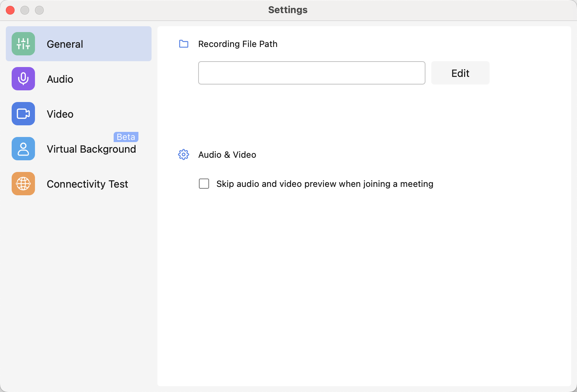
Task: Click the zoom button in the title bar
Action: (x=39, y=10)
